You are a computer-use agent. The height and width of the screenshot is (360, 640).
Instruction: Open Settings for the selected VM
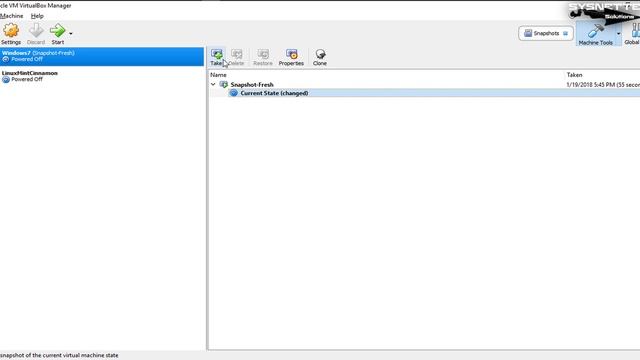(x=11, y=34)
